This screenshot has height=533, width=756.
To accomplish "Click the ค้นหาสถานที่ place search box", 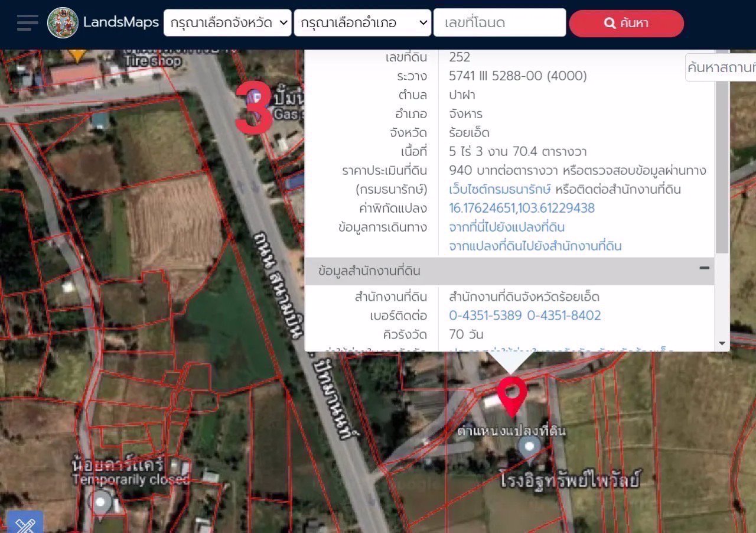I will click(721, 67).
